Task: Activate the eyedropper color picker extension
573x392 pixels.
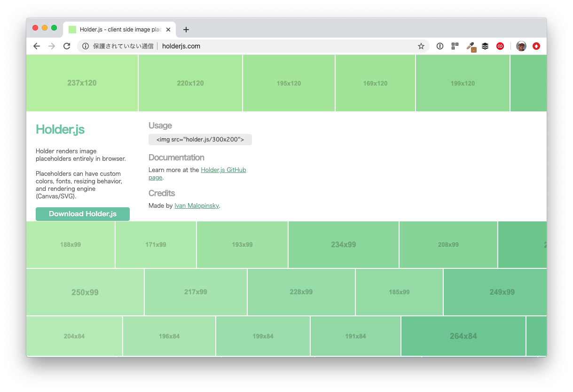Action: (x=471, y=47)
